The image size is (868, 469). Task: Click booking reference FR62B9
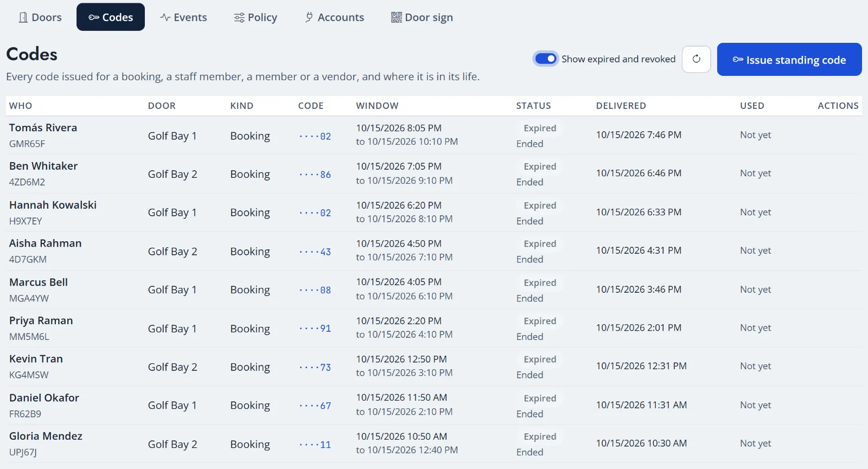pos(25,414)
